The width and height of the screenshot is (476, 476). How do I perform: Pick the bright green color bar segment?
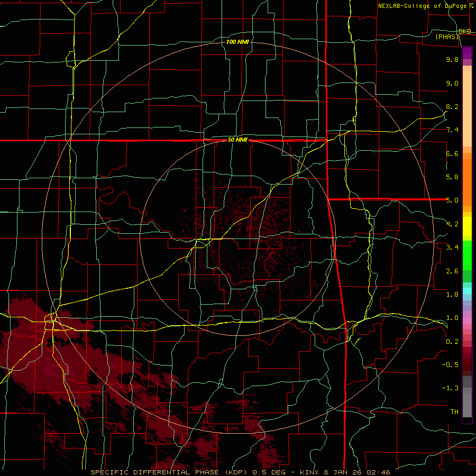[467, 255]
